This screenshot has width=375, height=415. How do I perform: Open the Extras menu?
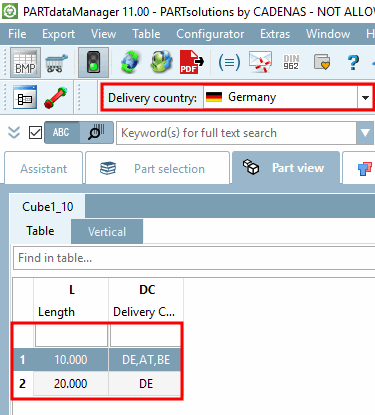pos(275,34)
